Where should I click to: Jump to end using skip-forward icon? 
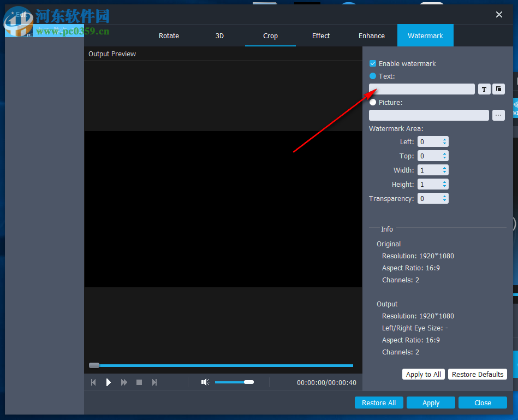[x=154, y=382]
